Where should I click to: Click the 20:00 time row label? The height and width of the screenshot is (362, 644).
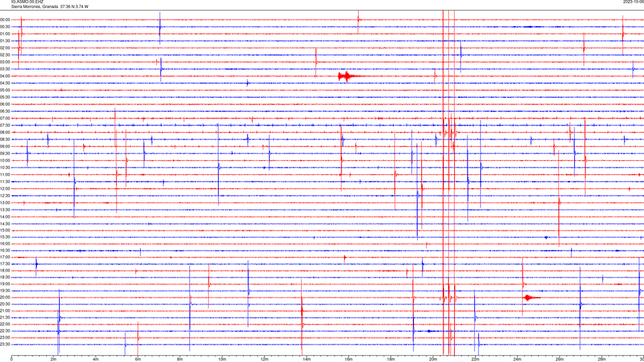click(5, 298)
